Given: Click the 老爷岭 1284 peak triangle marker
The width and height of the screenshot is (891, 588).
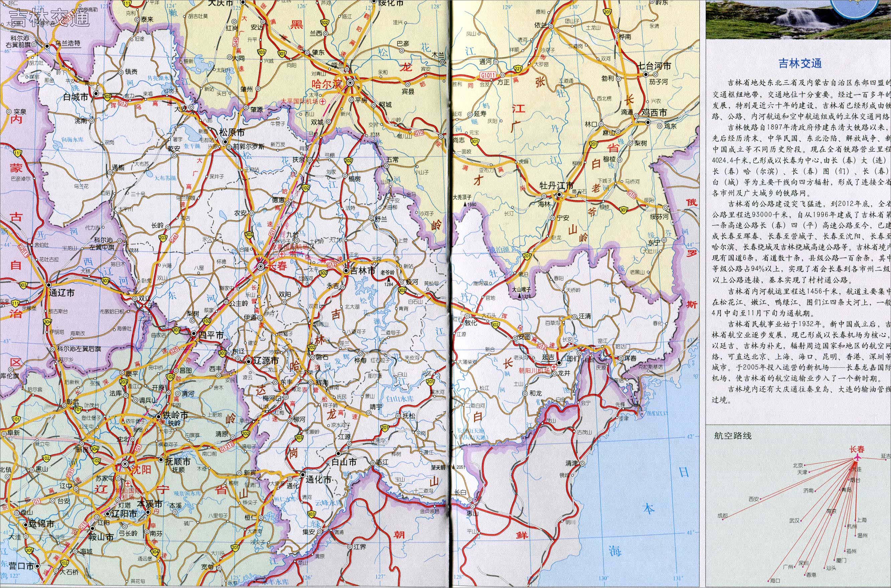Looking at the screenshot, I should [389, 279].
